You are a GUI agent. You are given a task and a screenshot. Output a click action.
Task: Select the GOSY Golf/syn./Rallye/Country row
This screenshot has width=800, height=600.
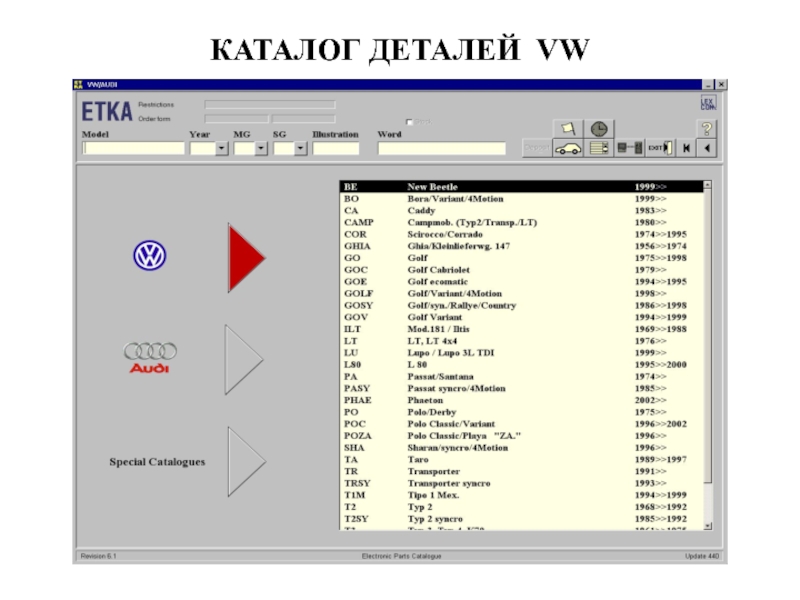[521, 305]
